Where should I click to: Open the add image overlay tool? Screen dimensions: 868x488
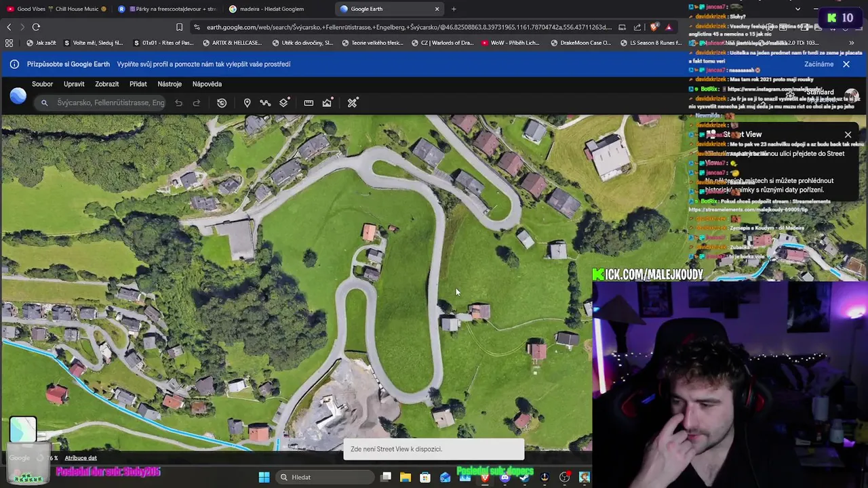tap(328, 103)
